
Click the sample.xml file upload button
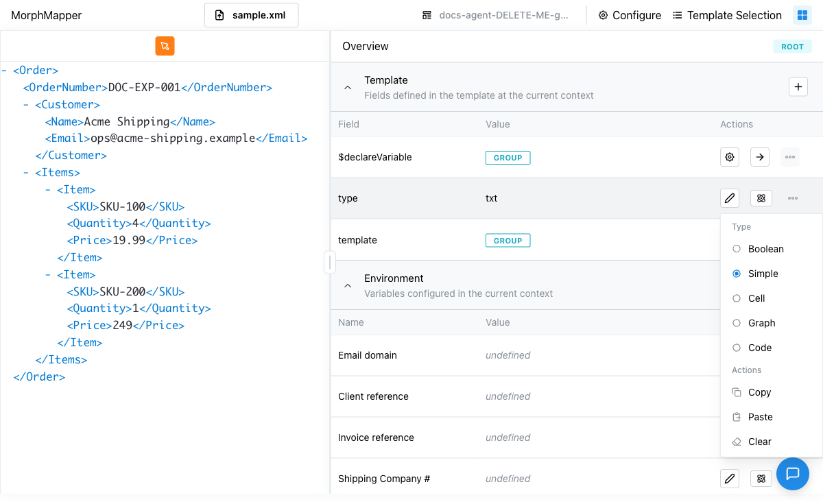[251, 15]
